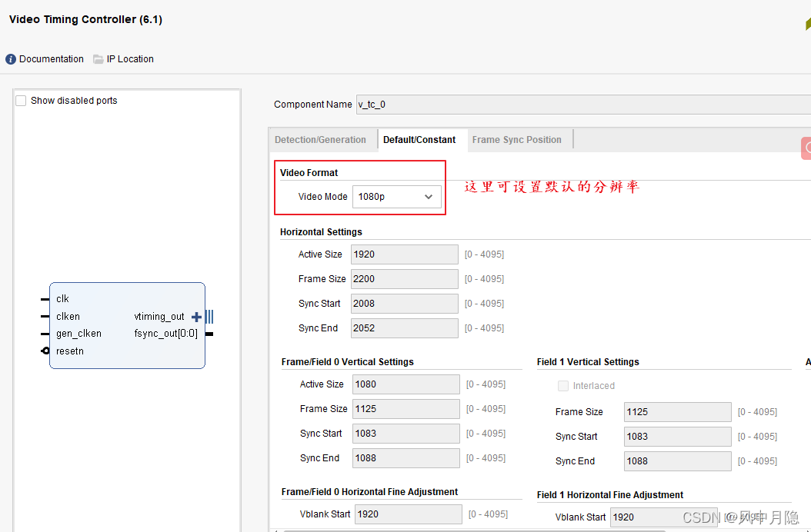
Task: Click the Documentation info icon
Action: 10,58
